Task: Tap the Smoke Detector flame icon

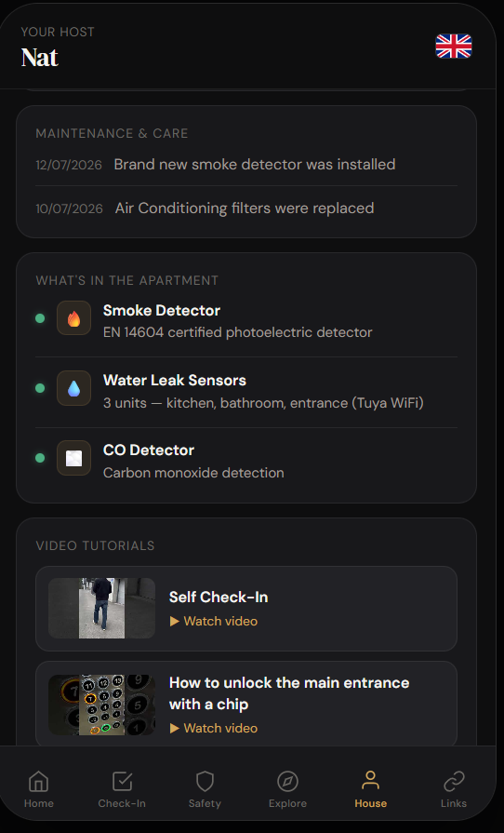Action: pos(73,318)
